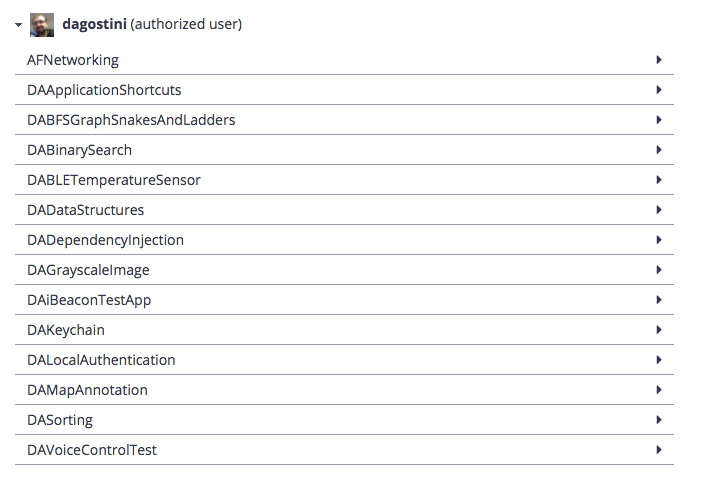Viewport: 703px width, 502px height.
Task: Collapse the dagostini user section triangle
Action: [x=18, y=25]
